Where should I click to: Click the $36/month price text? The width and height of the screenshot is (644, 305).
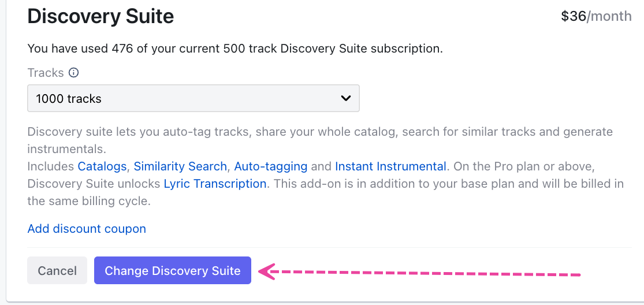pyautogui.click(x=596, y=16)
